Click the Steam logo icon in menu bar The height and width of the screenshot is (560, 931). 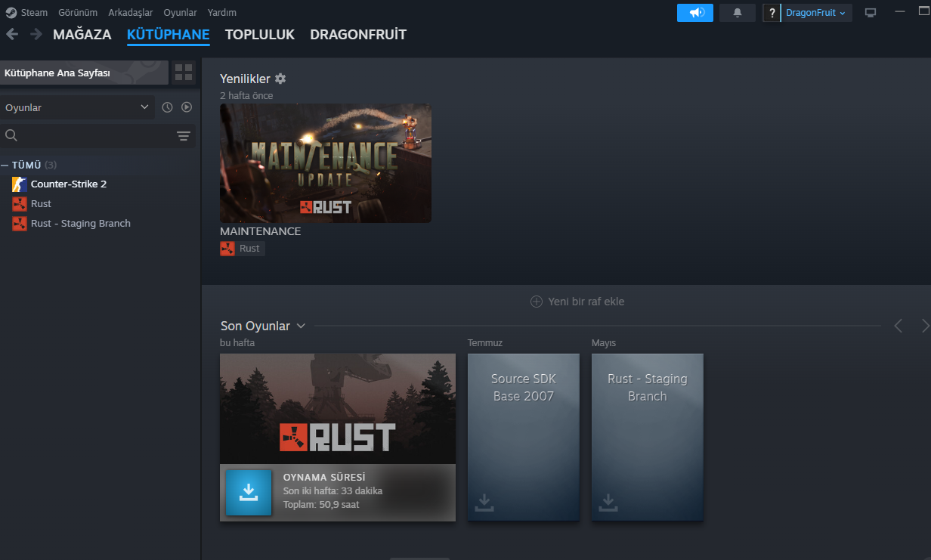(11, 13)
